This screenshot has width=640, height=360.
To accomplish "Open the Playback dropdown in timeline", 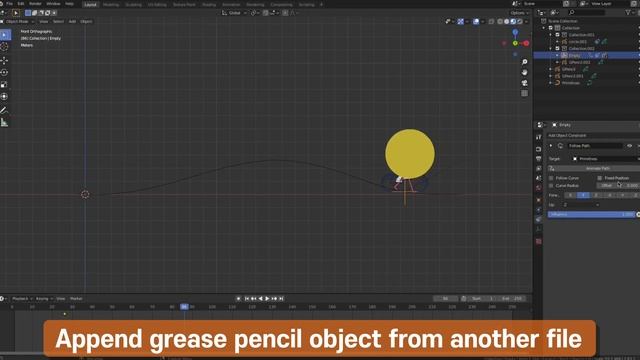I will pyautogui.click(x=22, y=299).
